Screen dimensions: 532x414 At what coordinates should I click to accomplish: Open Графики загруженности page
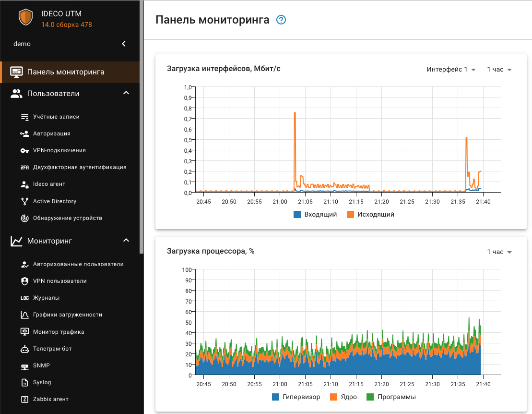[x=67, y=315]
